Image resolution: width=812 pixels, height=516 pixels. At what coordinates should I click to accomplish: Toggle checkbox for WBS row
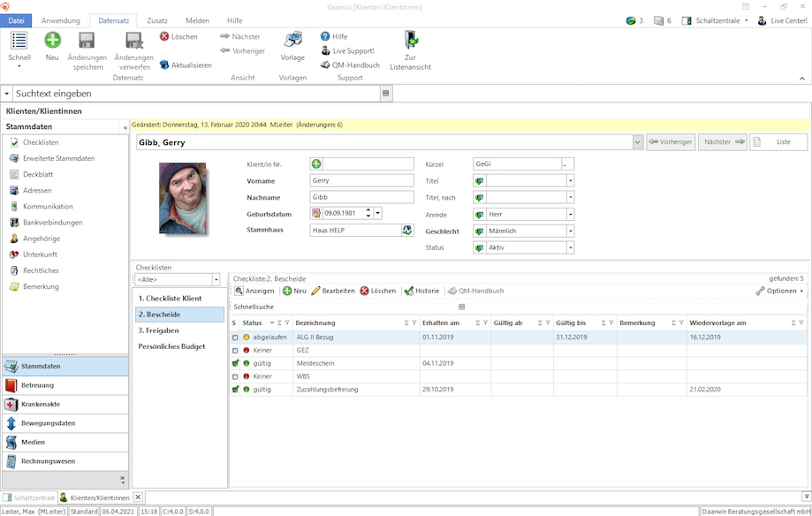[235, 376]
